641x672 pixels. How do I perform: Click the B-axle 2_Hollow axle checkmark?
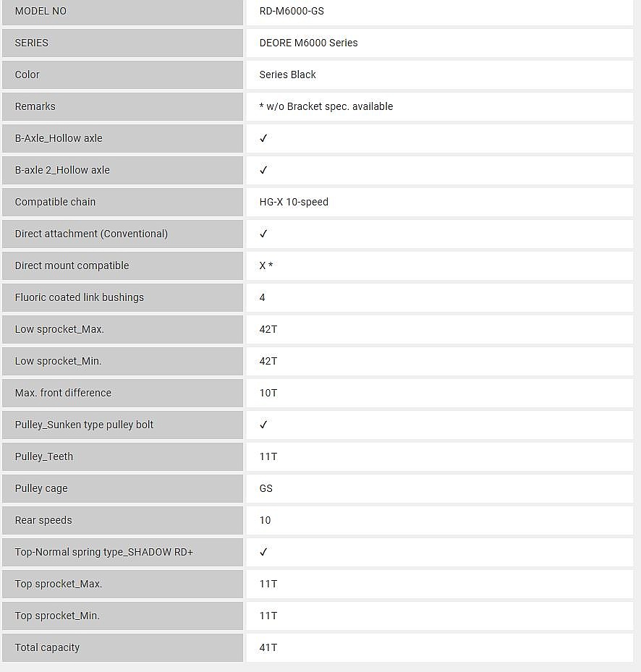click(x=263, y=170)
